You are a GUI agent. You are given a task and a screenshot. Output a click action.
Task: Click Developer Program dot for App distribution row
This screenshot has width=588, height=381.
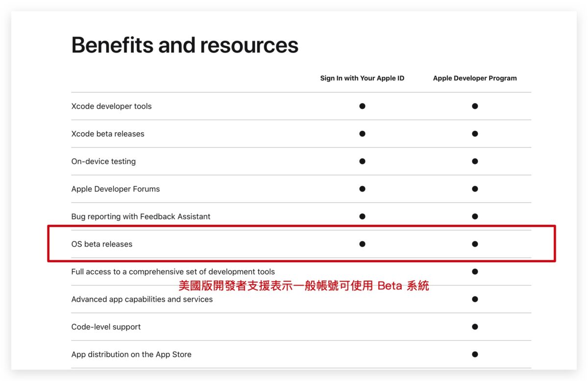coord(475,355)
